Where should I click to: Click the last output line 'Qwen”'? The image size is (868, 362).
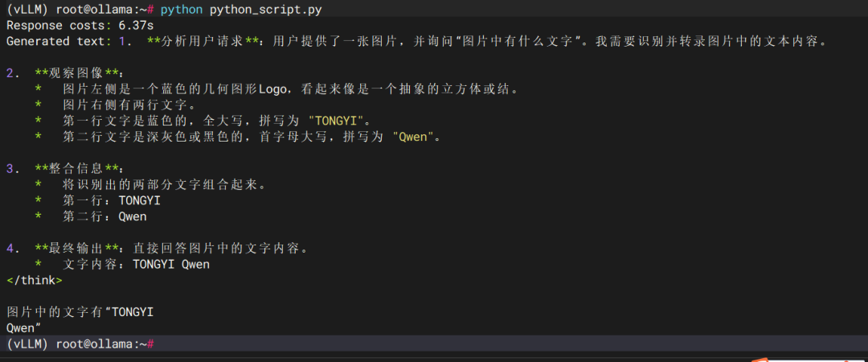[x=24, y=328]
